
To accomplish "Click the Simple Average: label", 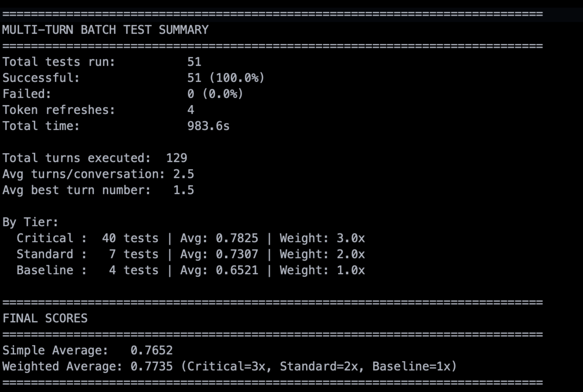I will tap(56, 350).
